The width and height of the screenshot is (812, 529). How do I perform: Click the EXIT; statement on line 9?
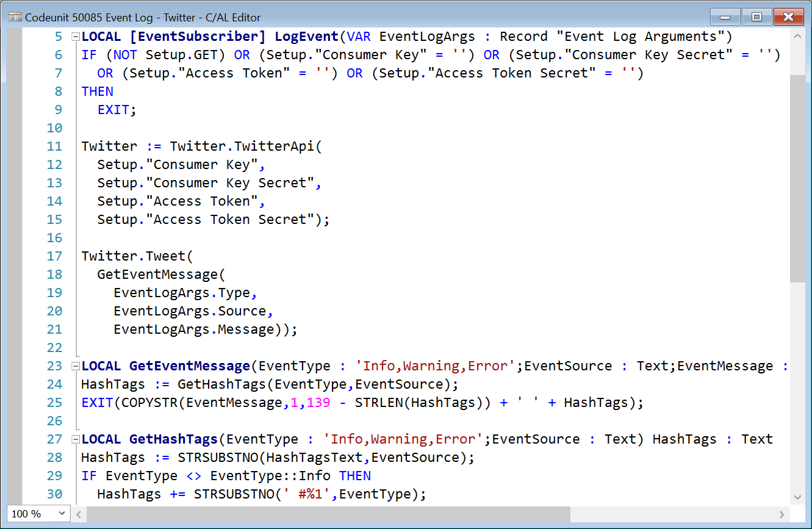pos(117,110)
